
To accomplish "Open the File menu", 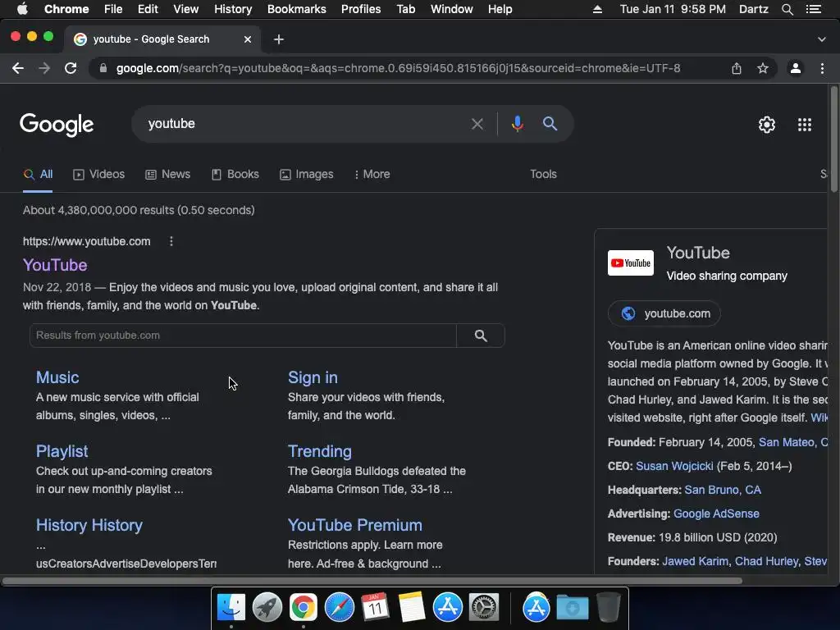I will [x=113, y=9].
